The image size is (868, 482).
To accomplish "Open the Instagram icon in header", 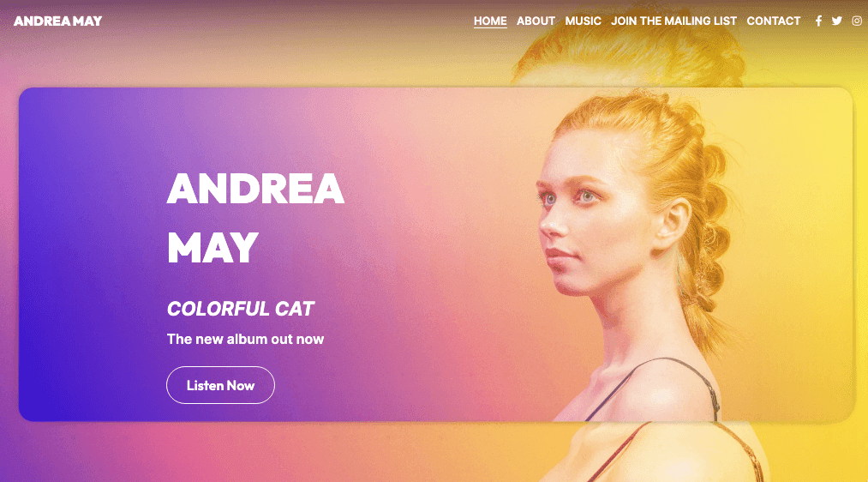I will click(x=857, y=21).
